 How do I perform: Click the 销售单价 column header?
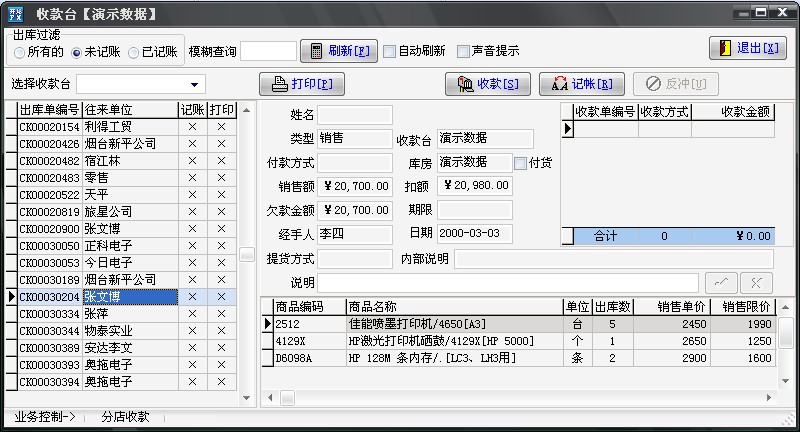(x=672, y=307)
